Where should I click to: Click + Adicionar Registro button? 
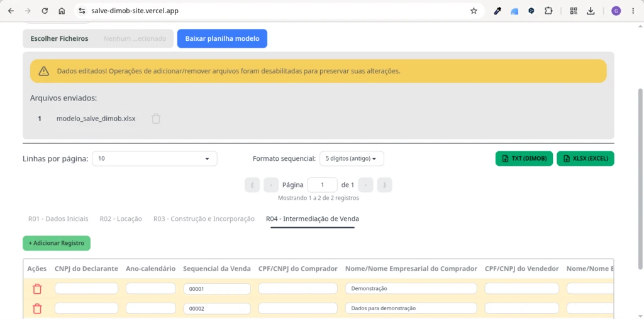point(56,243)
